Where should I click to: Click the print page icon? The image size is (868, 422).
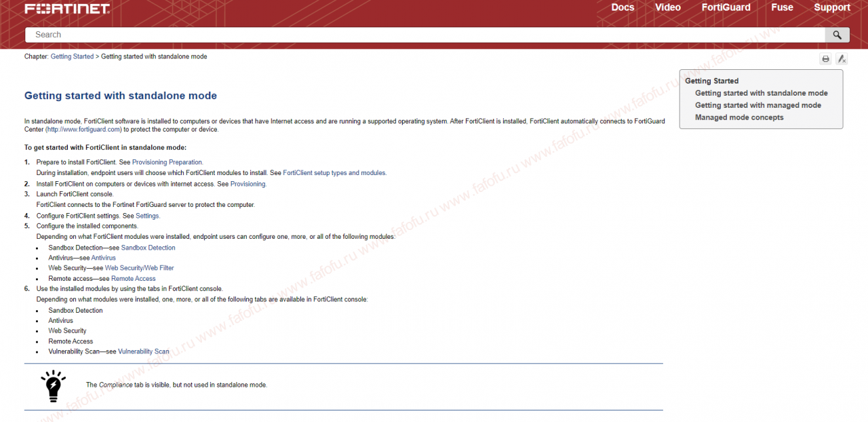pyautogui.click(x=825, y=59)
